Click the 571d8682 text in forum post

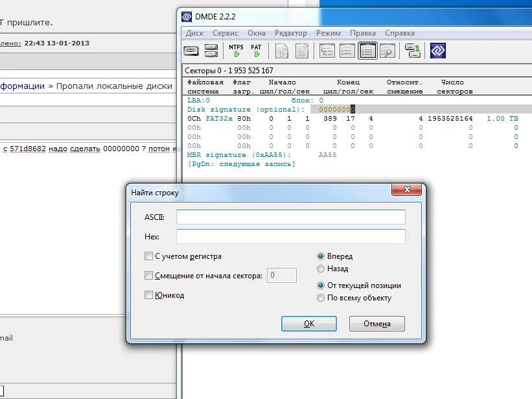pyautogui.click(x=28, y=149)
